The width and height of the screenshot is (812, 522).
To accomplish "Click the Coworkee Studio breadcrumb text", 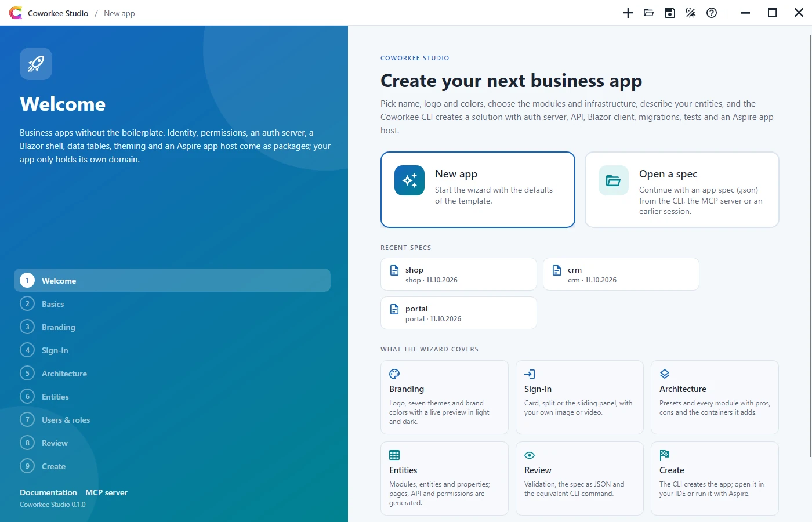I will click(58, 13).
